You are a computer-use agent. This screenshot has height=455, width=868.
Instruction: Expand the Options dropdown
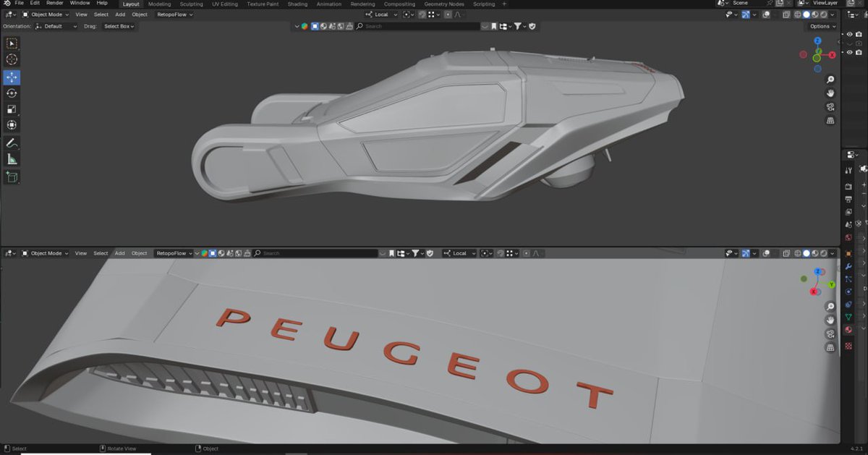(x=822, y=26)
